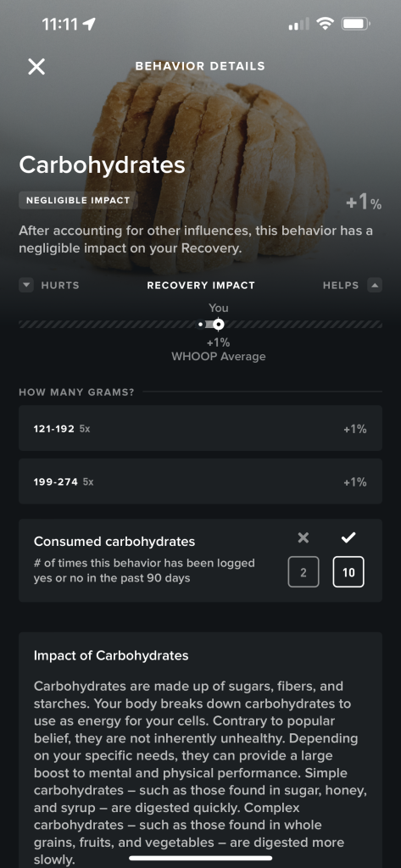Tap the Consumed carbohydrates card
The image size is (401, 868).
(200, 560)
